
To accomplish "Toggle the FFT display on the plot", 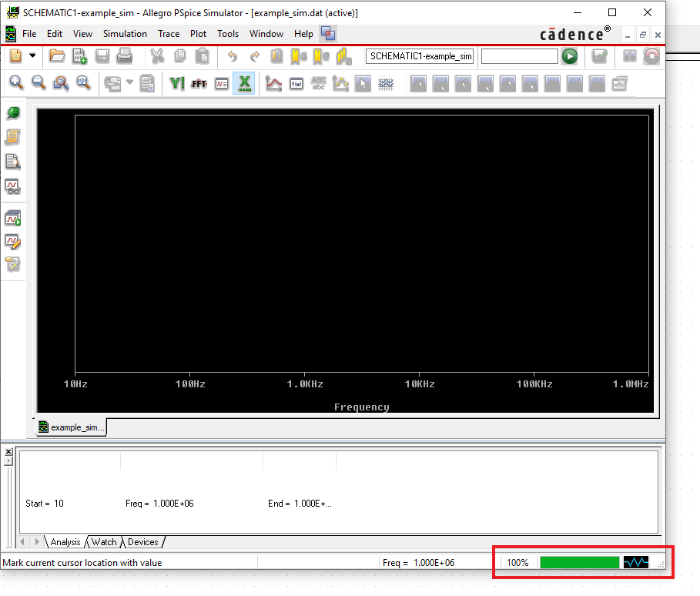I will (x=199, y=83).
